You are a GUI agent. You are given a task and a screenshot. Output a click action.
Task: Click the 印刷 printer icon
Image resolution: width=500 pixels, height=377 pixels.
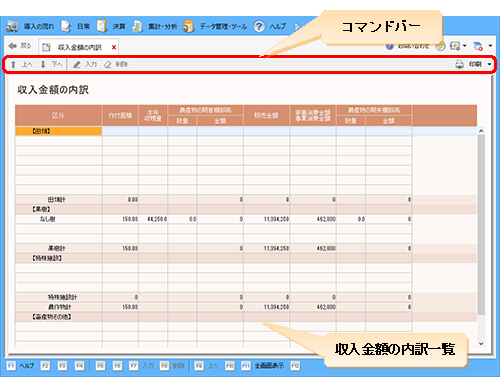point(459,64)
